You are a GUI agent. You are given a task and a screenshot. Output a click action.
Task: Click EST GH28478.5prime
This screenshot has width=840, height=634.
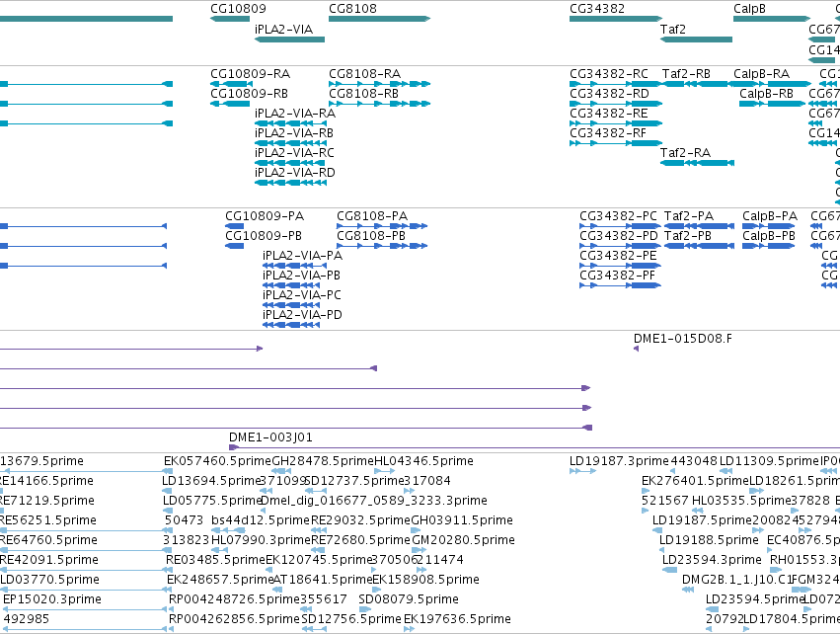click(x=323, y=461)
